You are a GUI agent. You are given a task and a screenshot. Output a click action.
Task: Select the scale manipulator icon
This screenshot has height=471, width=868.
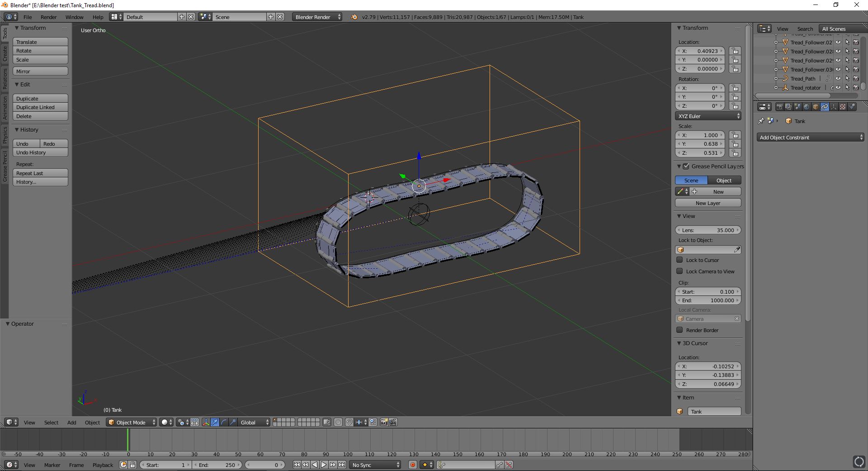[x=233, y=422]
